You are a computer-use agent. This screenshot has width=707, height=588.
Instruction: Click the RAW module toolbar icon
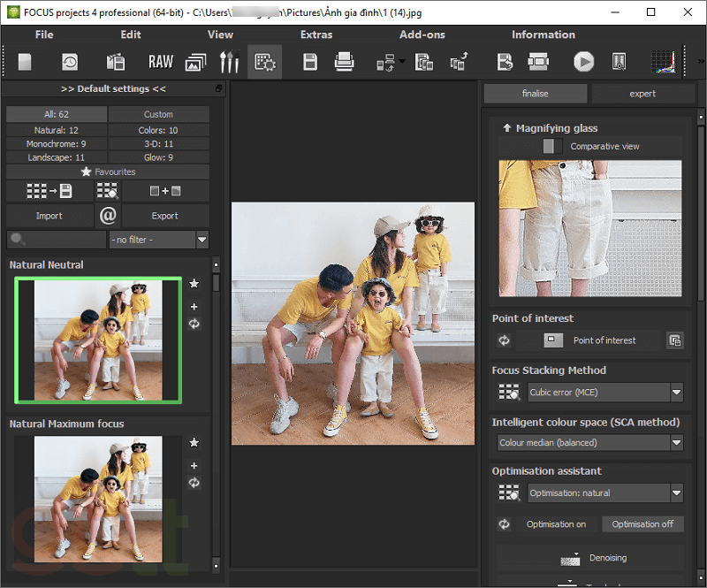(161, 62)
